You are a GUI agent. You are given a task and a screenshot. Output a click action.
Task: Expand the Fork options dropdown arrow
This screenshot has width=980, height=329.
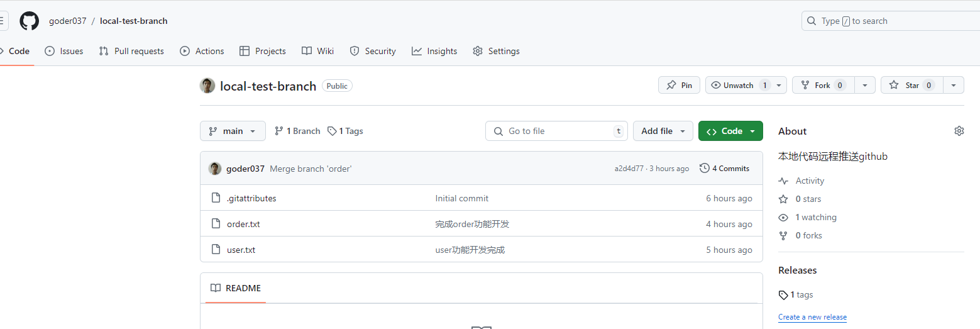point(866,86)
